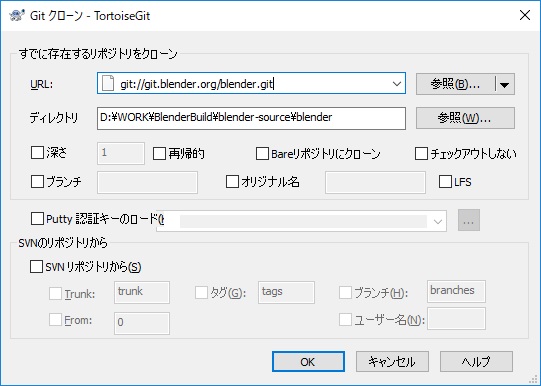Click the タグ(G): checkbox
The width and height of the screenshot is (541, 386).
click(201, 293)
